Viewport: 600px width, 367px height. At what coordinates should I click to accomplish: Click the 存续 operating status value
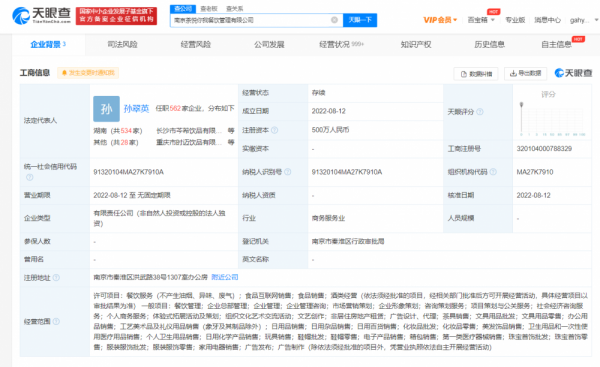(318, 93)
